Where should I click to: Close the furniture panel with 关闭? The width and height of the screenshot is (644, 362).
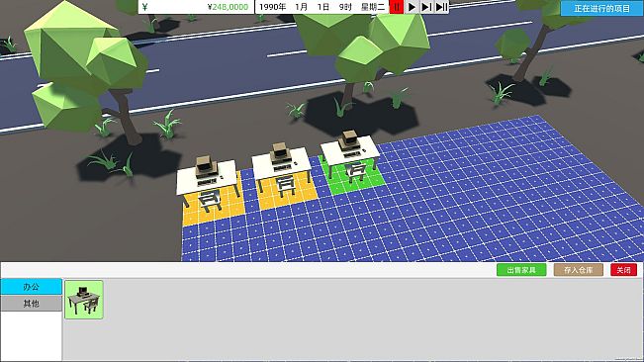pyautogui.click(x=623, y=270)
